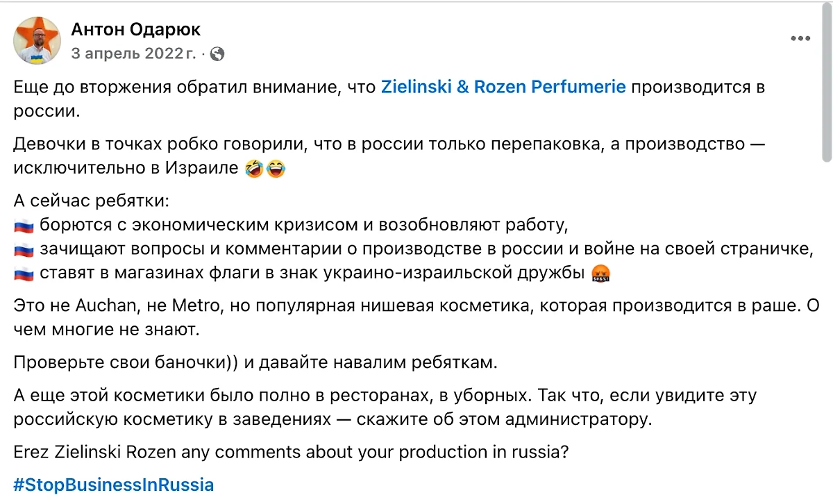This screenshot has width=833, height=504.
Task: Open the profile via the name «Антон Одарюк»
Action: coord(135,29)
